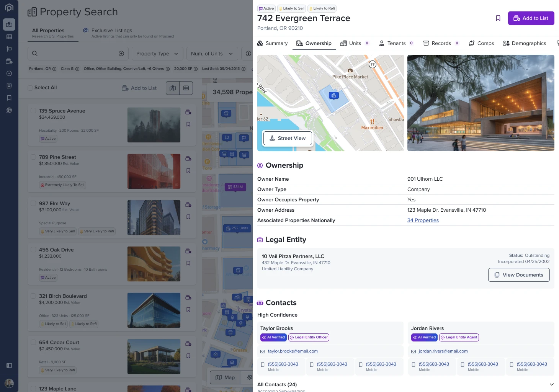This screenshot has width=559, height=392.
Task: Open the globe network sidebar icon
Action: click(9, 110)
